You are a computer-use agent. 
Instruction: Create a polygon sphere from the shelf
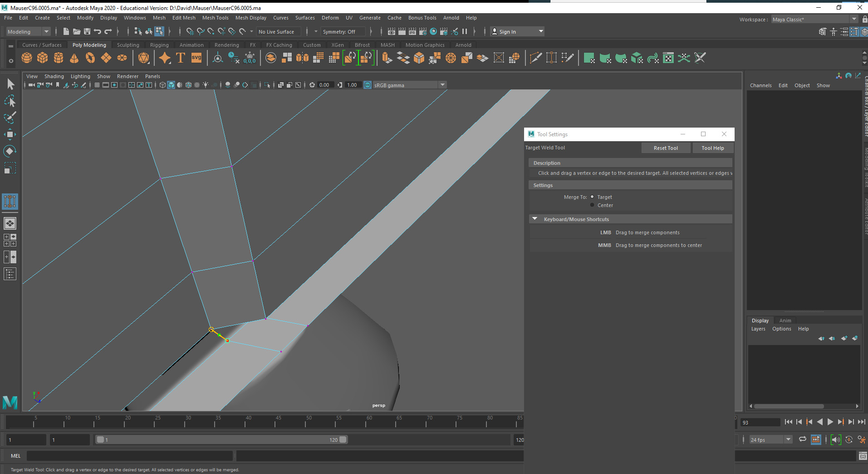coord(27,58)
